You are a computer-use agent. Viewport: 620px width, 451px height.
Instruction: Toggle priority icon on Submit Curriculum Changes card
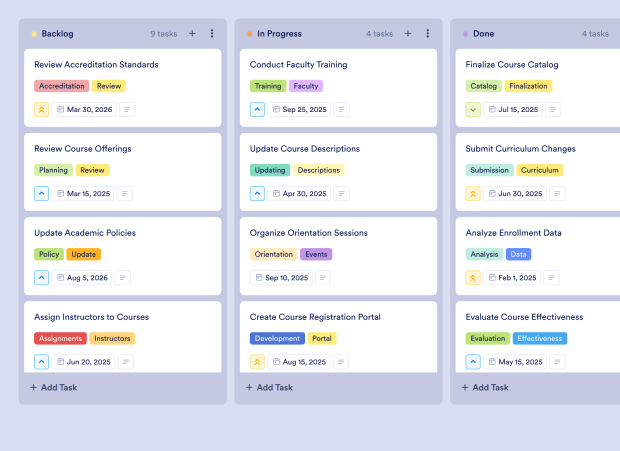(474, 194)
